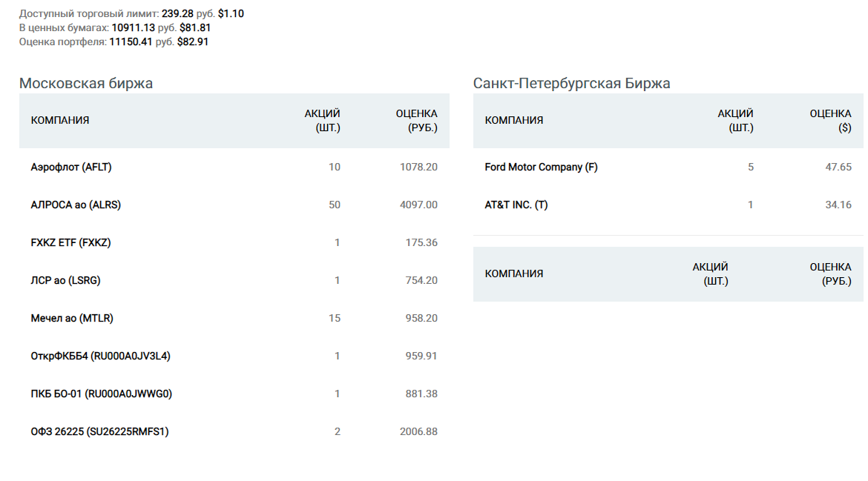Select the ПКБ БО-01 (RU000A0JWWG0) bond

point(101,394)
